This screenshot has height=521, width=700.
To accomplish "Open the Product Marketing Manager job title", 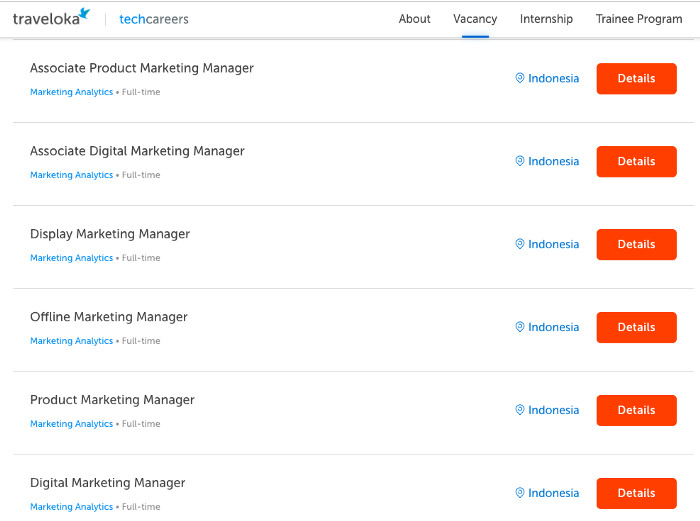I will tap(112, 400).
